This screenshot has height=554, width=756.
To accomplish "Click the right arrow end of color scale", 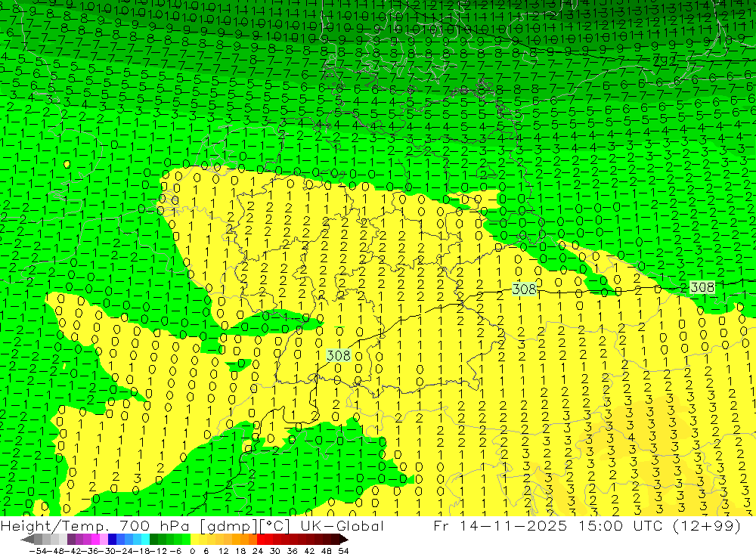I will pyautogui.click(x=343, y=539).
